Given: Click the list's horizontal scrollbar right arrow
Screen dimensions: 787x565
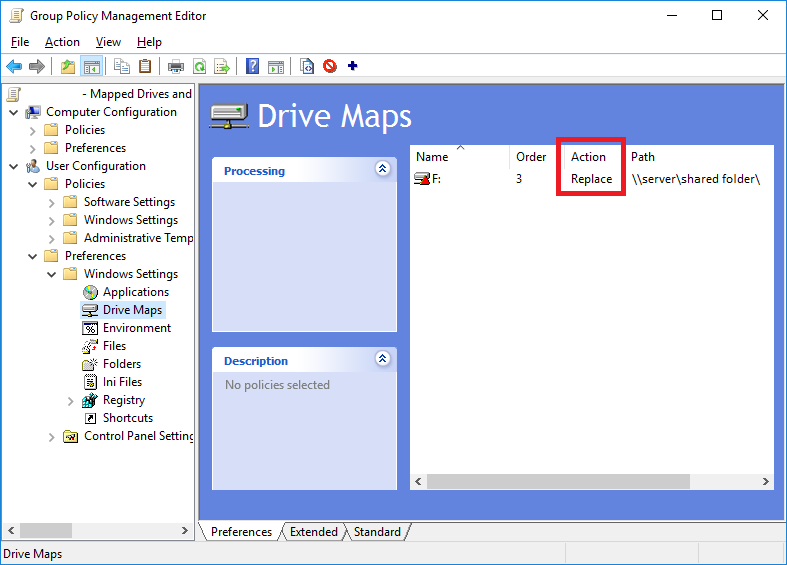Looking at the screenshot, I should (x=766, y=481).
